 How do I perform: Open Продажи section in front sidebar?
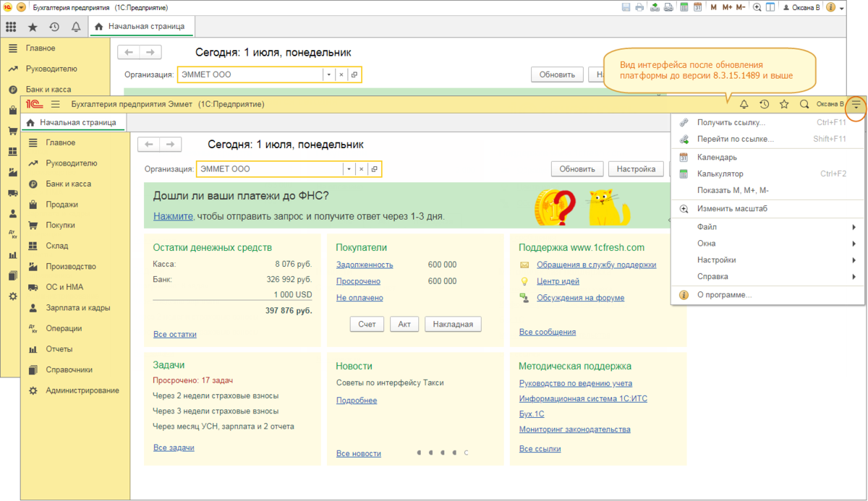(62, 205)
